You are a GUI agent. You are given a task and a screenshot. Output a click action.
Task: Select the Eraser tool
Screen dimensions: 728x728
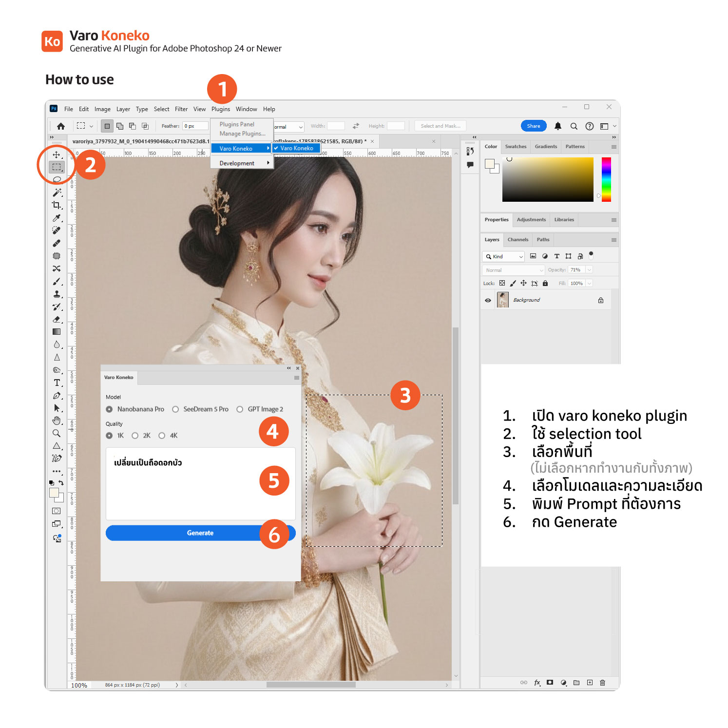[x=57, y=320]
